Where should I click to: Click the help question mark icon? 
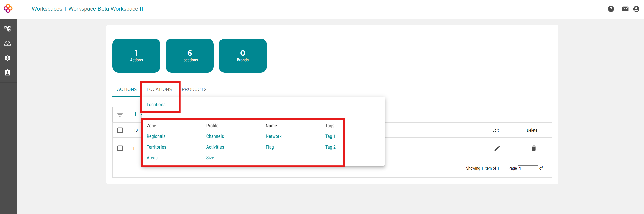(611, 9)
